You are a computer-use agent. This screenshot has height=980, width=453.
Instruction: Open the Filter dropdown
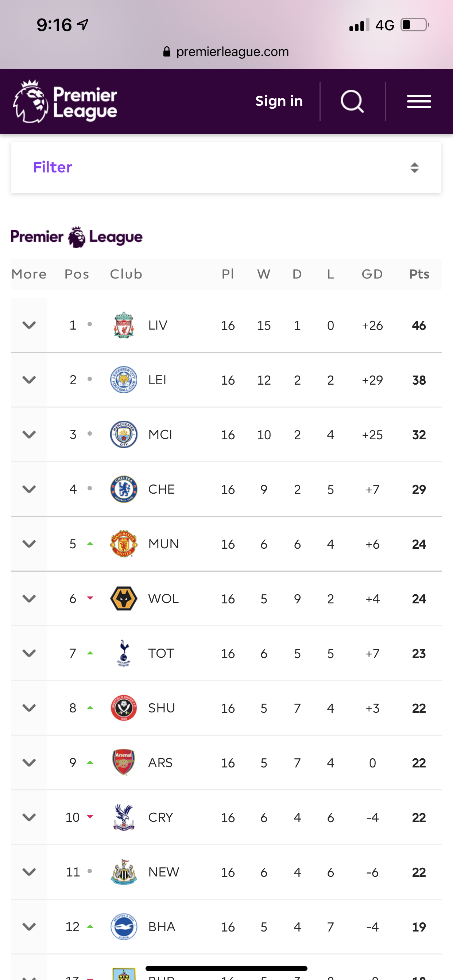[226, 167]
